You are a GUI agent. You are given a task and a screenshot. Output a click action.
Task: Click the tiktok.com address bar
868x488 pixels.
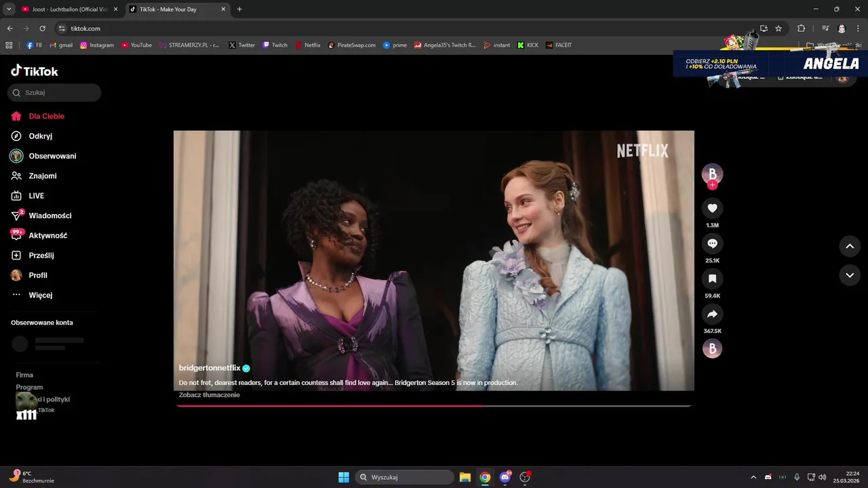click(x=407, y=28)
